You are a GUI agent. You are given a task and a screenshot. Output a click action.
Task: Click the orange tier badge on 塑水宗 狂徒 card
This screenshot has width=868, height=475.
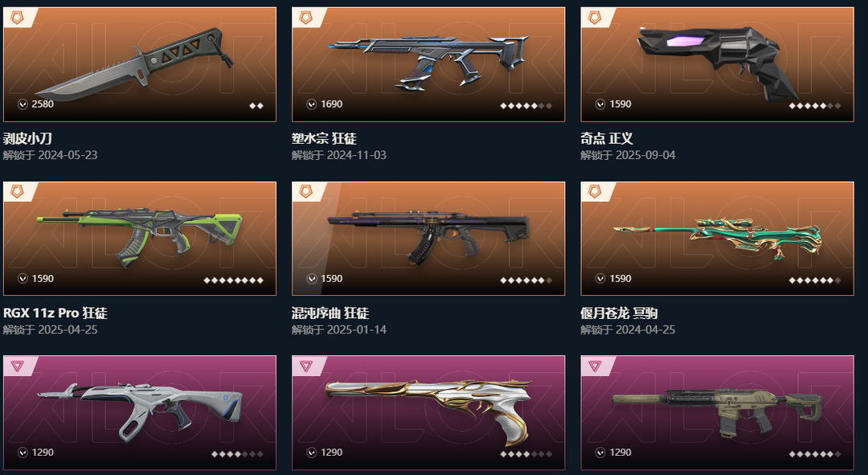(306, 18)
